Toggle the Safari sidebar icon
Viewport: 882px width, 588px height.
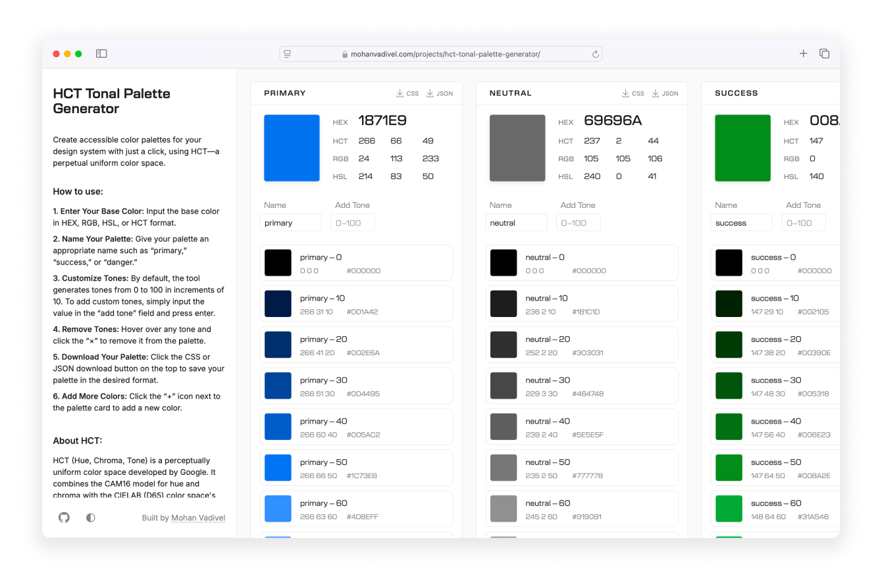pos(101,54)
